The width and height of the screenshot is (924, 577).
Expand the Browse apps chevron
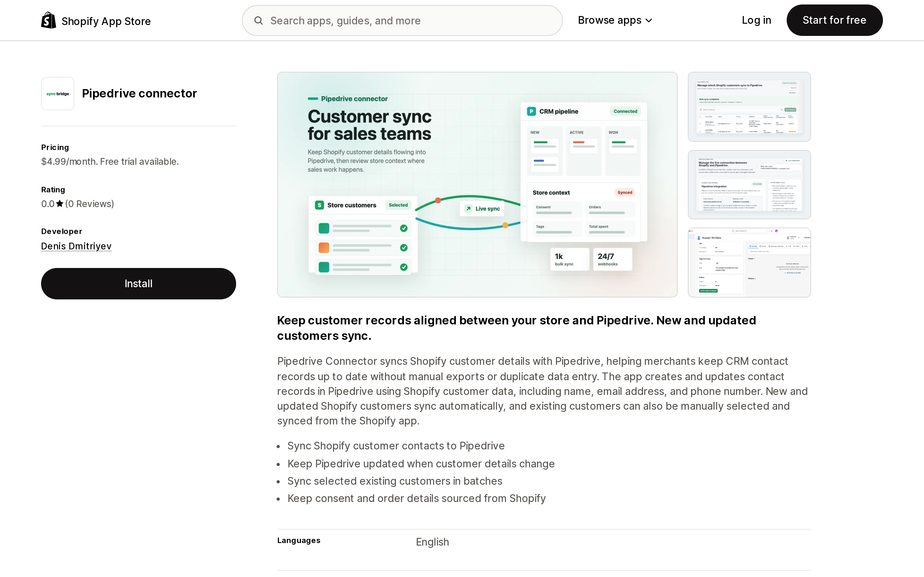[649, 21]
